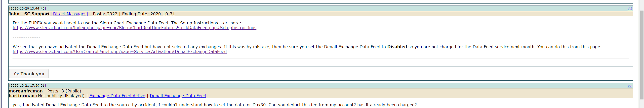This screenshot has width=644, height=108.
Task: Click the reply text starting "yes, I activated"
Action: pos(215,105)
